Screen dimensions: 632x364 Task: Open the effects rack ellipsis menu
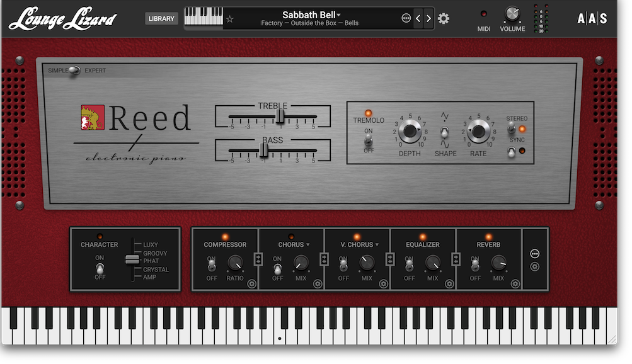point(535,254)
